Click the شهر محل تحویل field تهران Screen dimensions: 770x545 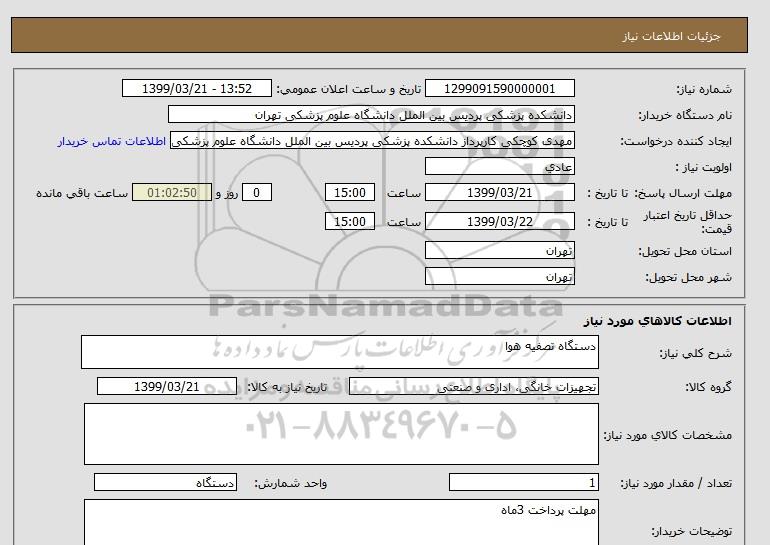(x=499, y=276)
